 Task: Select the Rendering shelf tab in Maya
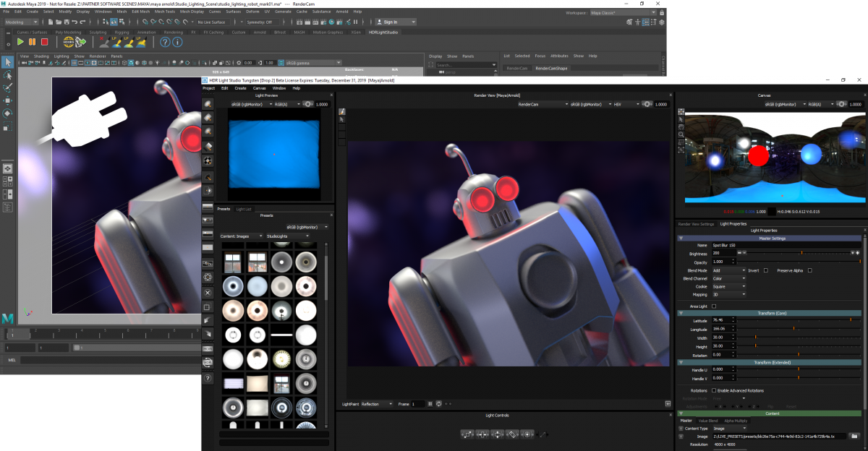pos(174,32)
